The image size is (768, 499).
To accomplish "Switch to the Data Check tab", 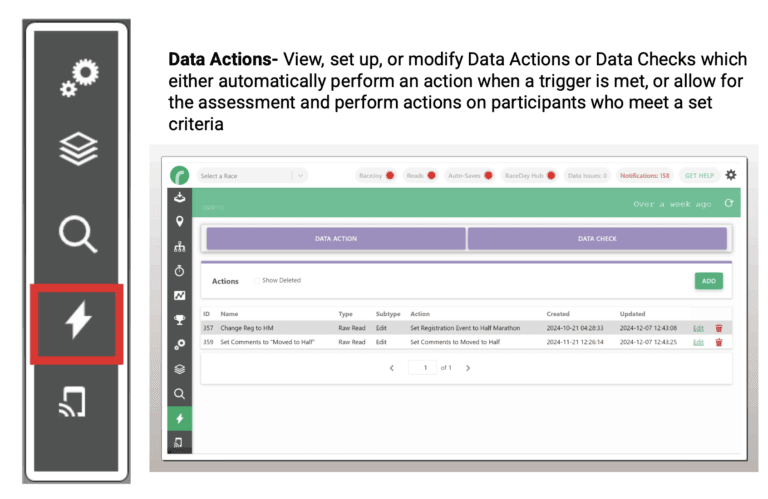I will pos(597,239).
